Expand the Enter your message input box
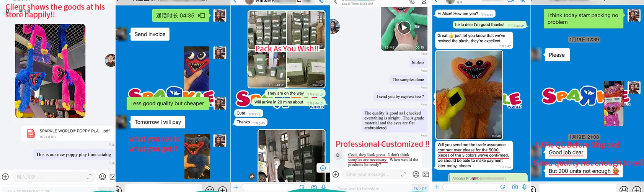 pos(403,174)
